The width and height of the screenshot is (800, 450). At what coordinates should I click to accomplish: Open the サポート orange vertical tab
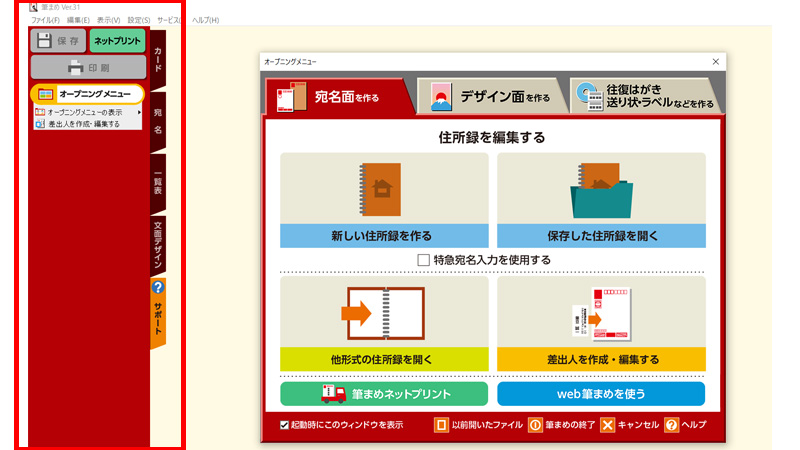point(158,313)
